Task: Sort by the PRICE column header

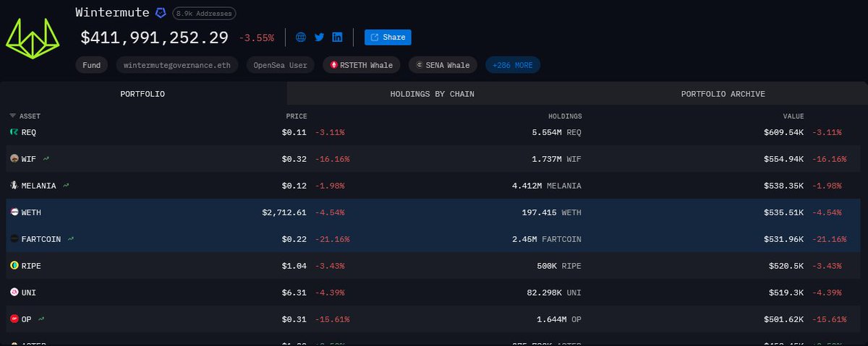Action: pos(297,116)
